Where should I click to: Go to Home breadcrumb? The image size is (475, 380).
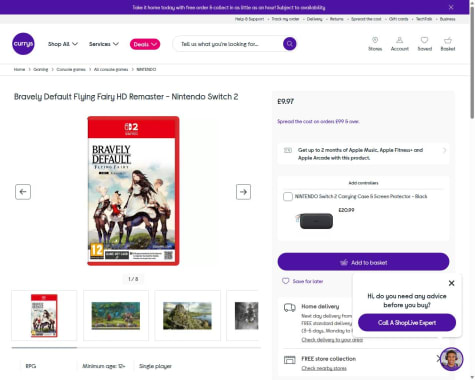pos(19,69)
